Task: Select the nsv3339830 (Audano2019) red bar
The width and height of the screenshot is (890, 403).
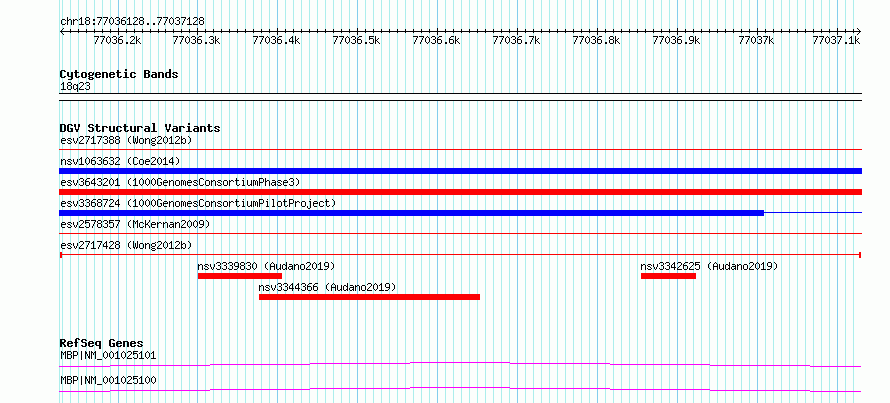Action: click(x=240, y=276)
